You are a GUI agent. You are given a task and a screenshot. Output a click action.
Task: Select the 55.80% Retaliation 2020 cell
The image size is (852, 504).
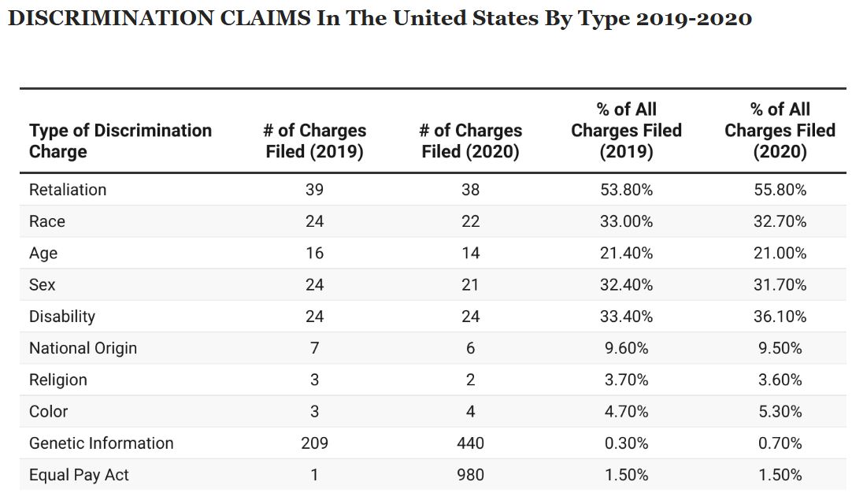[780, 190]
